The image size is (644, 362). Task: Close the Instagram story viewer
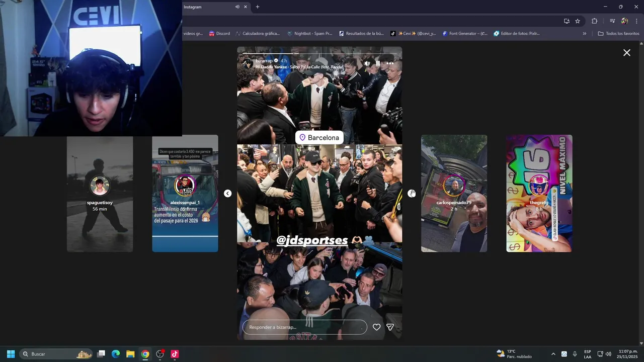[x=627, y=52]
